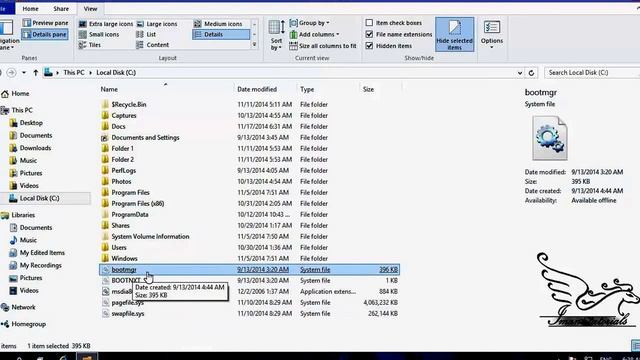Select the Users folder icon
This screenshot has width=640, height=360.
(x=105, y=248)
